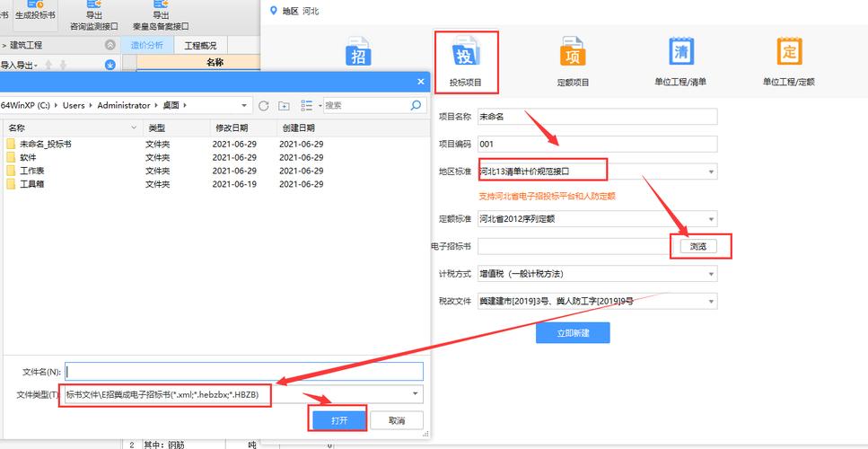This screenshot has height=449, width=868.
Task: Click Users in the path breadcrumb
Action: [74, 105]
